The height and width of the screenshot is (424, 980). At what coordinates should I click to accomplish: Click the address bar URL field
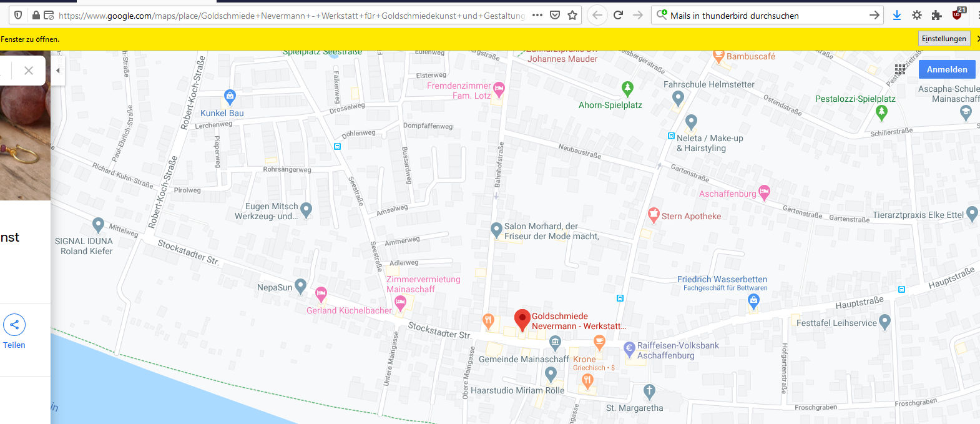click(291, 16)
